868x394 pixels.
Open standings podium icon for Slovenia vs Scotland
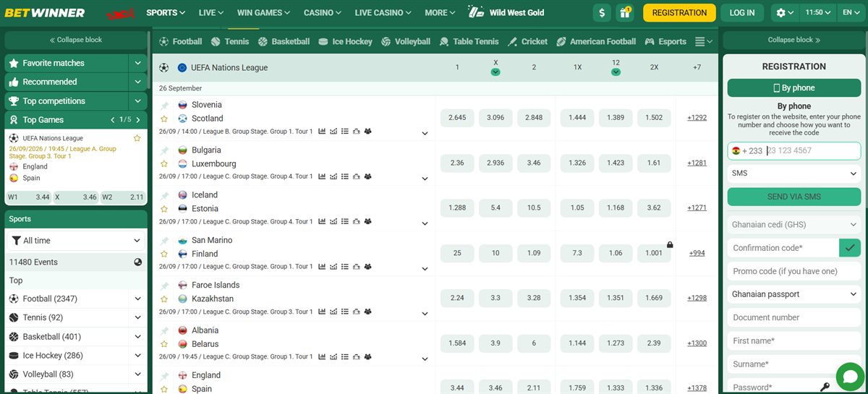click(x=356, y=132)
